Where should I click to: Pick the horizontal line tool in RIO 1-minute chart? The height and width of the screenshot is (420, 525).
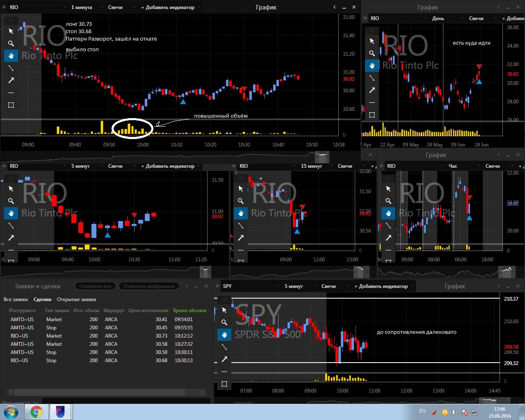point(11,93)
